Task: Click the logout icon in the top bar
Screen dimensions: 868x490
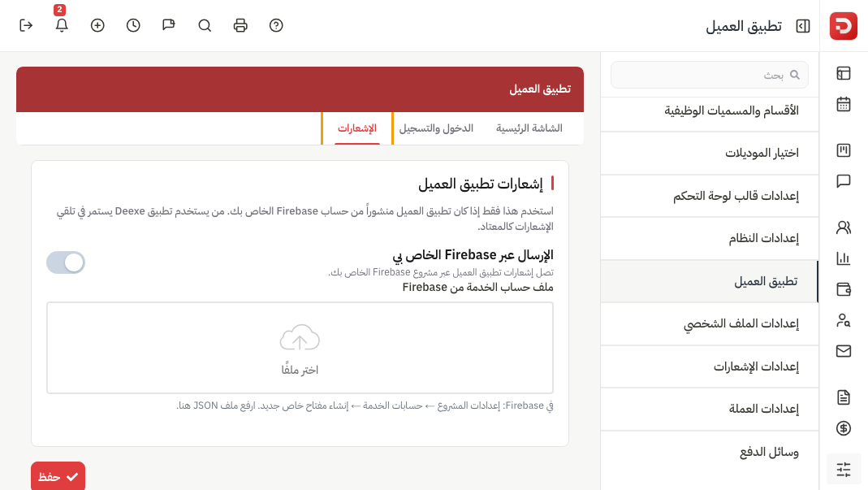Action: click(x=26, y=25)
